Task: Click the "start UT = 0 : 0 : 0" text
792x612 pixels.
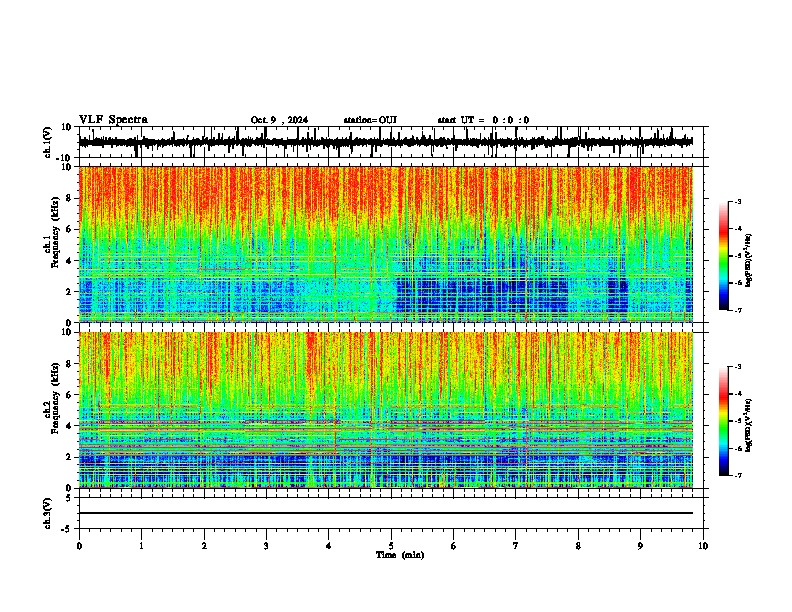Action: (x=483, y=120)
